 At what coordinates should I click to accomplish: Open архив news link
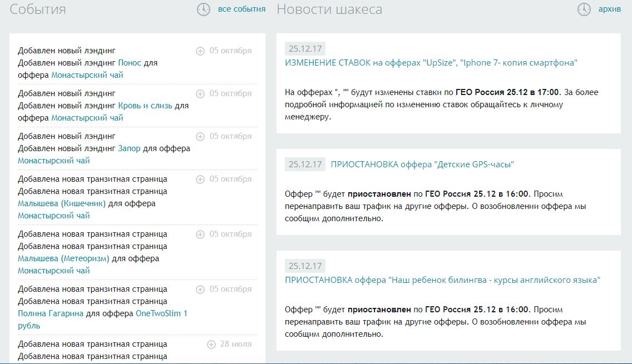[x=609, y=9]
